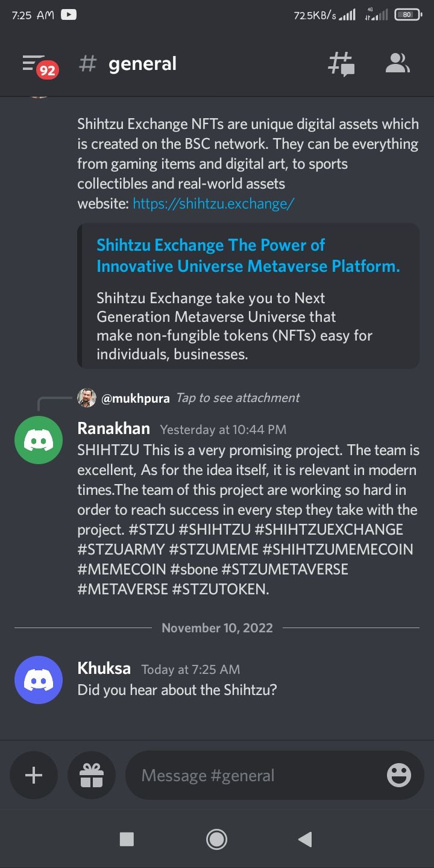Tap the Khuksa username
Image resolution: width=434 pixels, height=868 pixels.
point(104,668)
